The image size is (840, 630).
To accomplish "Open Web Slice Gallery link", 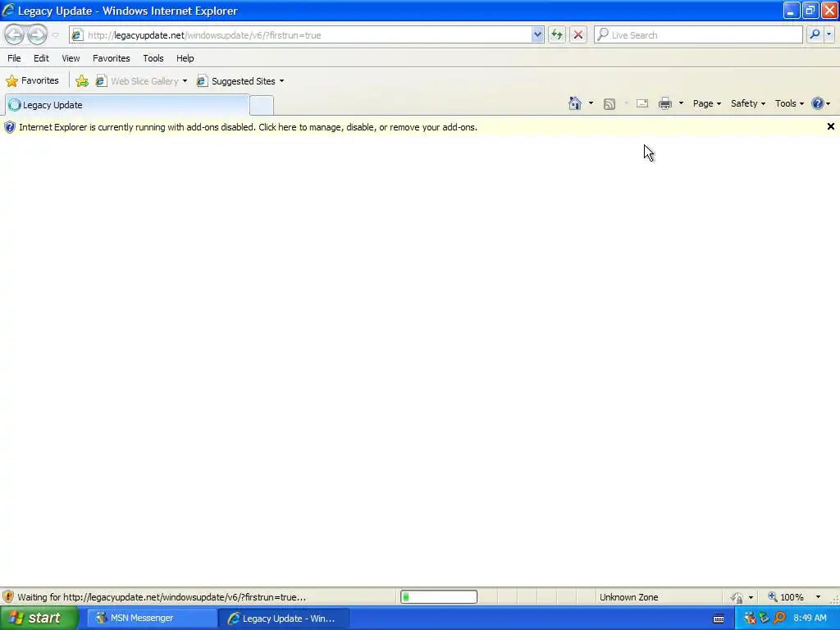I will click(138, 81).
